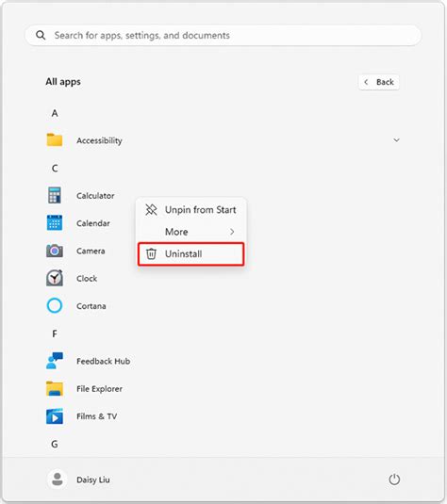Screen dimensions: 447x504
Task: Open the Accessibility folder icon
Action: [55, 140]
